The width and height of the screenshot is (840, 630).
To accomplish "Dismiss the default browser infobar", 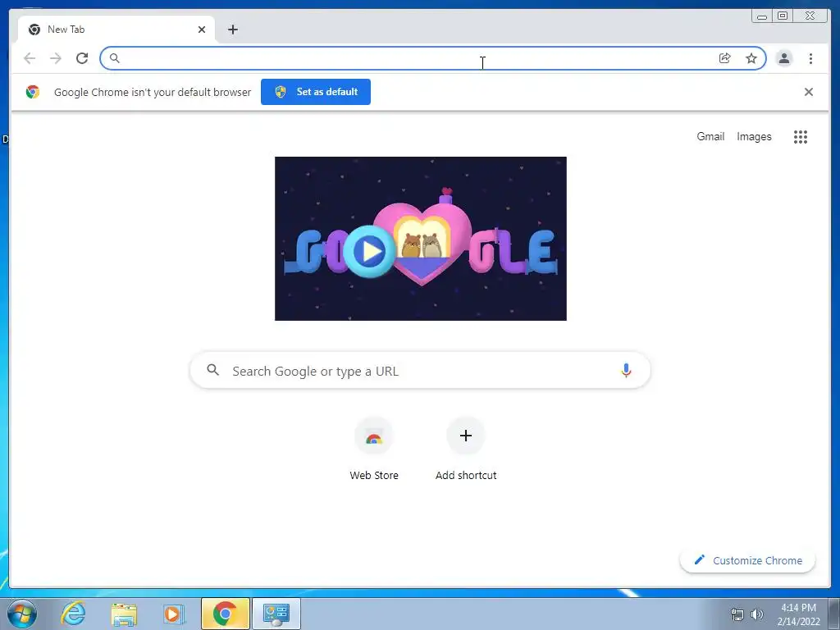I will click(808, 92).
